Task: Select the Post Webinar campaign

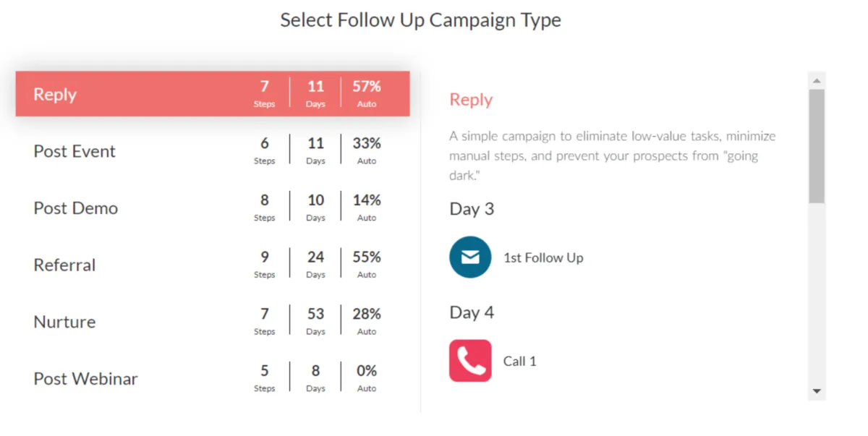Action: pyautogui.click(x=85, y=379)
